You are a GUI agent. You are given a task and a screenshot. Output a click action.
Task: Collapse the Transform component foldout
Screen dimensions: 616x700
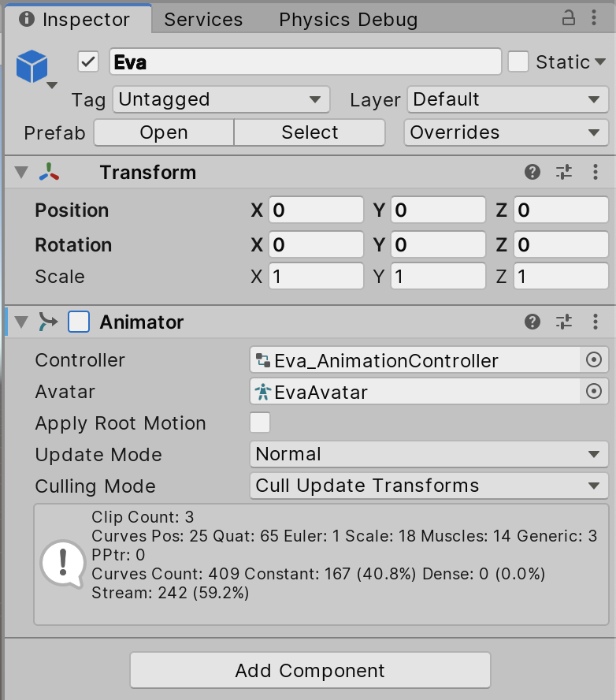pos(21,173)
